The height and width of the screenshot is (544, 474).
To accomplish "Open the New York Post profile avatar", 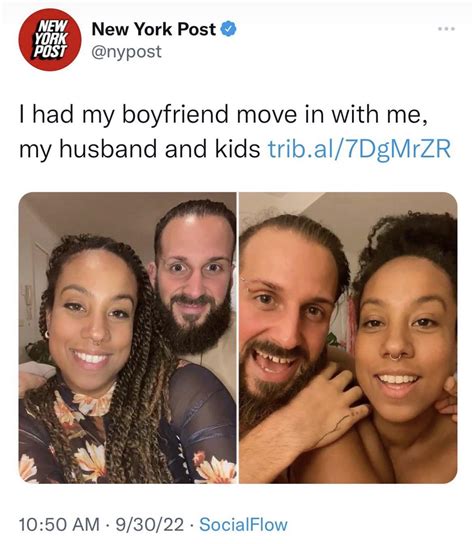I will coord(50,40).
